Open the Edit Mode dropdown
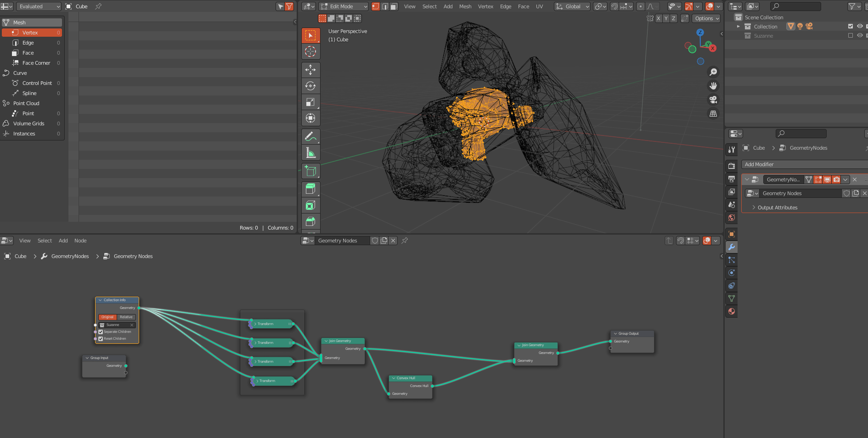 343,6
